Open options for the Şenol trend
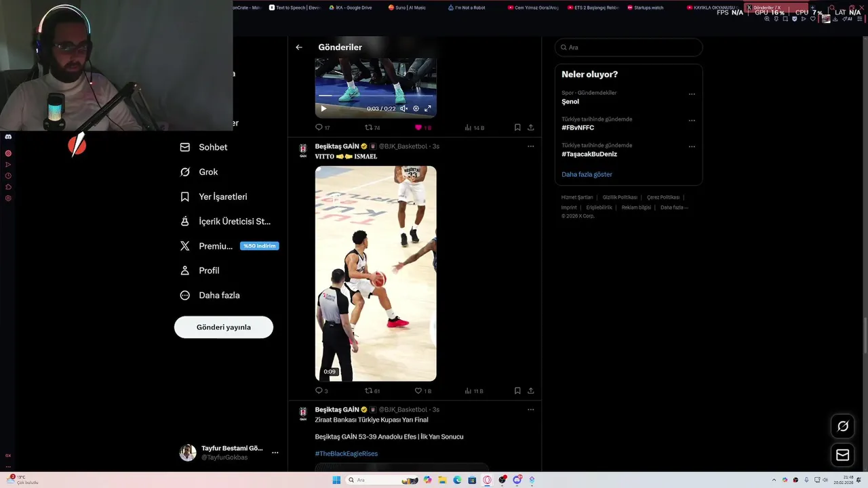The width and height of the screenshot is (868, 488). 692,95
